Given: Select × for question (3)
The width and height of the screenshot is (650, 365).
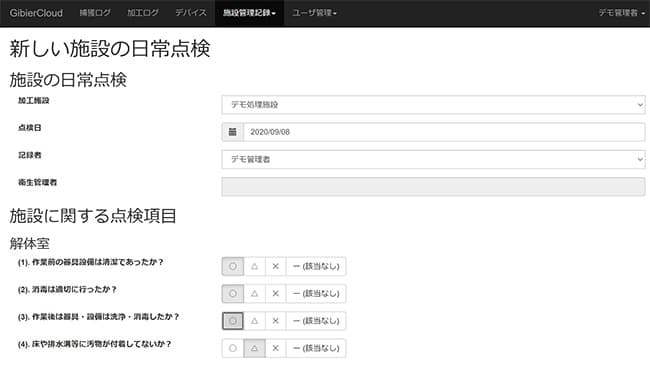Looking at the screenshot, I should coord(275,321).
